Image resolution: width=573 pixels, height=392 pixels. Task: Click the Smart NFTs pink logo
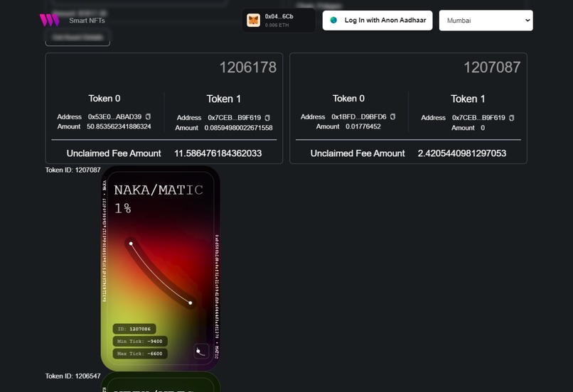[49, 20]
